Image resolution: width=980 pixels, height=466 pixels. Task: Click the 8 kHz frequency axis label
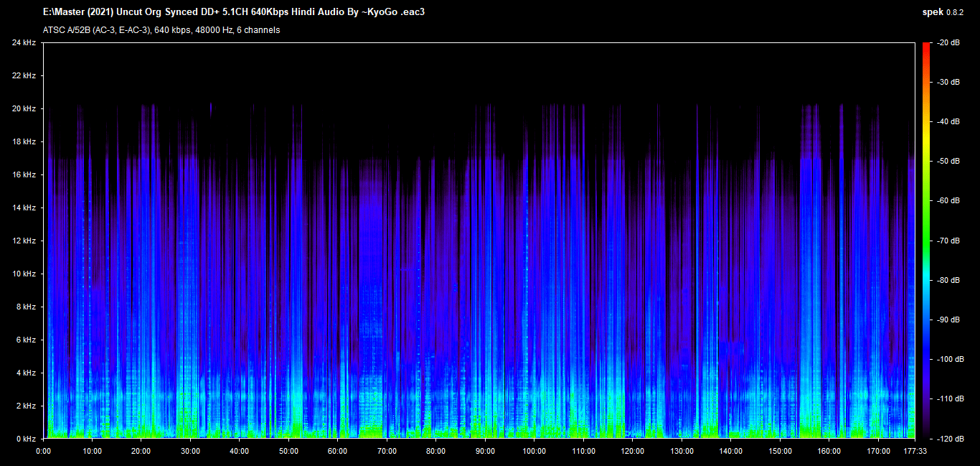(26, 307)
